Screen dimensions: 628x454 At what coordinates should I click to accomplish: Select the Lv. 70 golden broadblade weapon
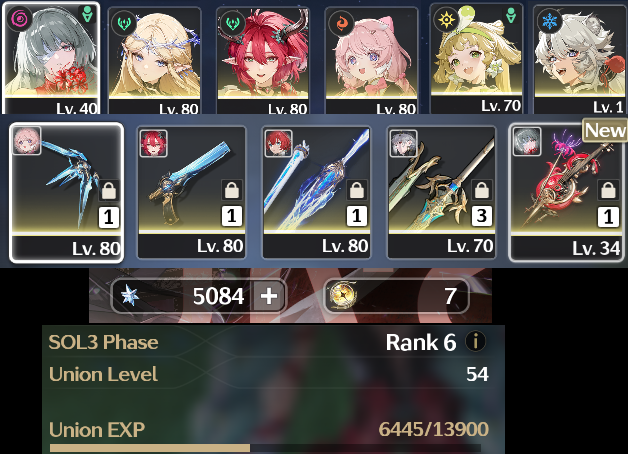click(442, 193)
